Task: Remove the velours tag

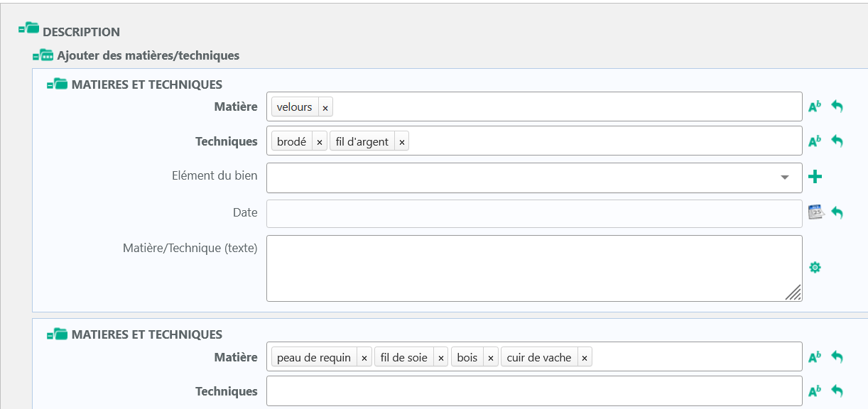Action: (325, 107)
